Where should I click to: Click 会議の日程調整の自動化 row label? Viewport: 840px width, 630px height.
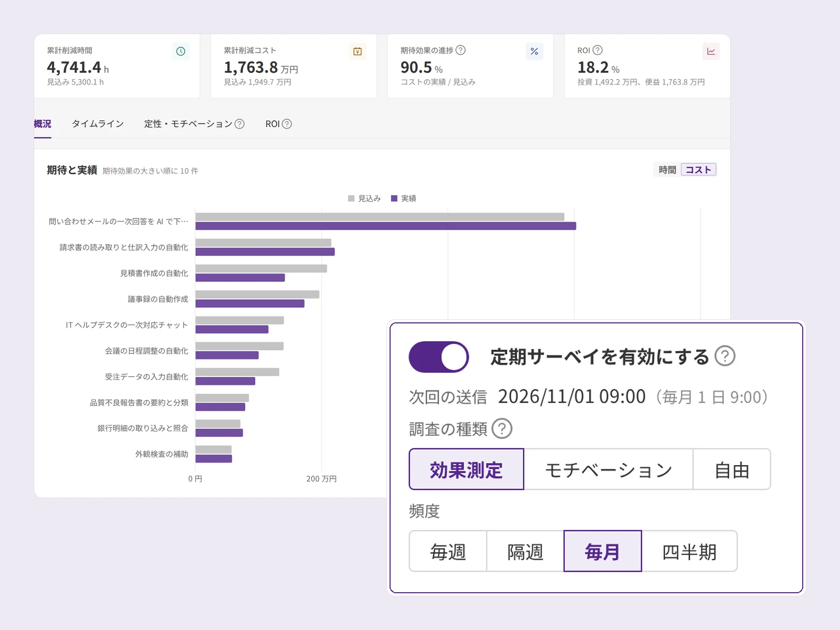(146, 351)
